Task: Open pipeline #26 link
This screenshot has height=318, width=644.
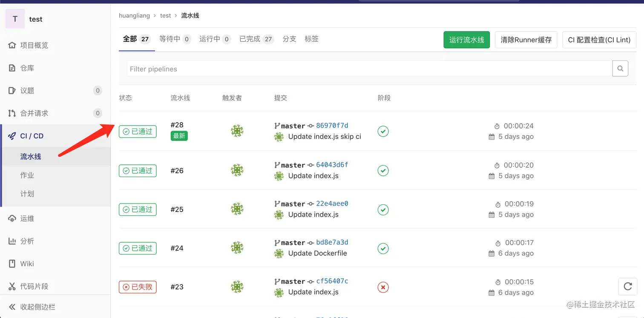Action: (x=177, y=171)
